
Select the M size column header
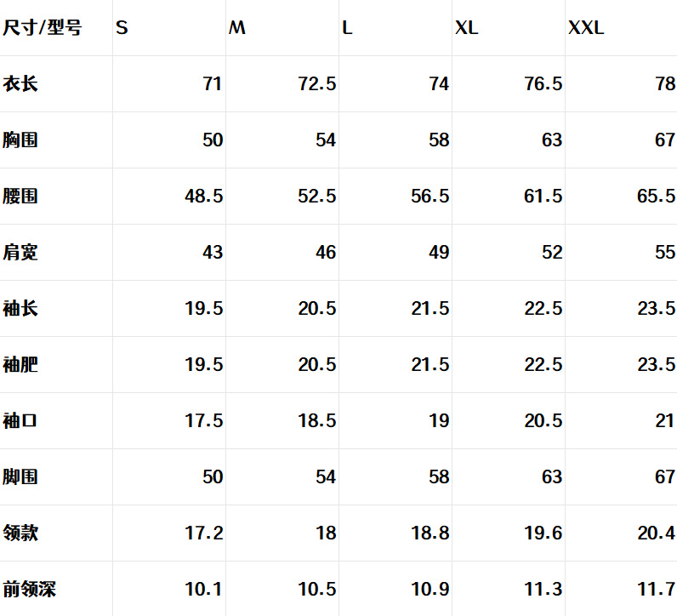237,28
